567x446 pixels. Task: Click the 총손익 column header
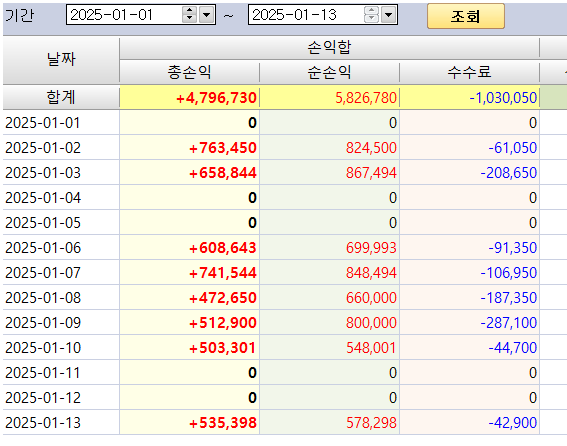click(x=189, y=72)
